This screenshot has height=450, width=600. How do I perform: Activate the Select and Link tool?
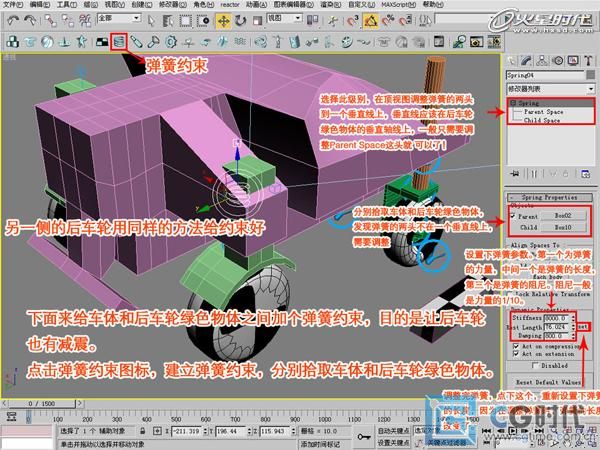50,20
